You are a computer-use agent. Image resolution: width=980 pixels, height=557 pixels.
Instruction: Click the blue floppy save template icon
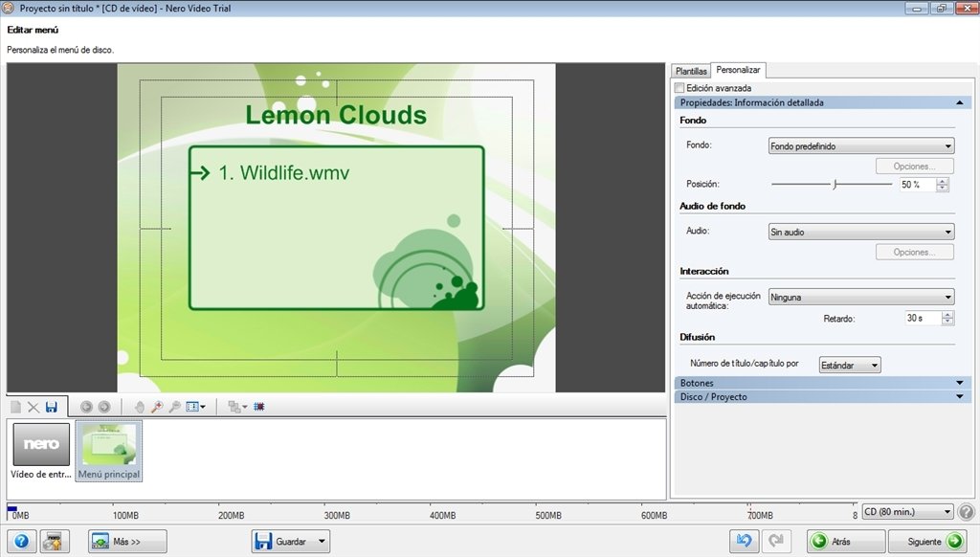52,407
